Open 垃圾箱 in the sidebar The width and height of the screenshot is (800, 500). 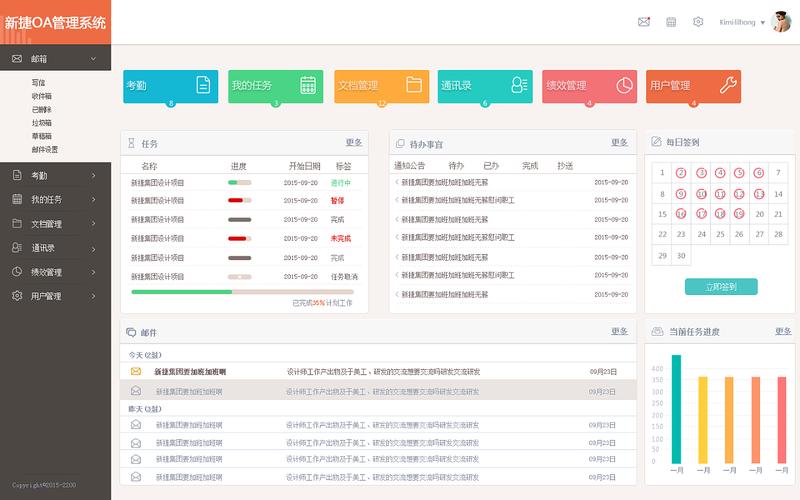tap(41, 122)
